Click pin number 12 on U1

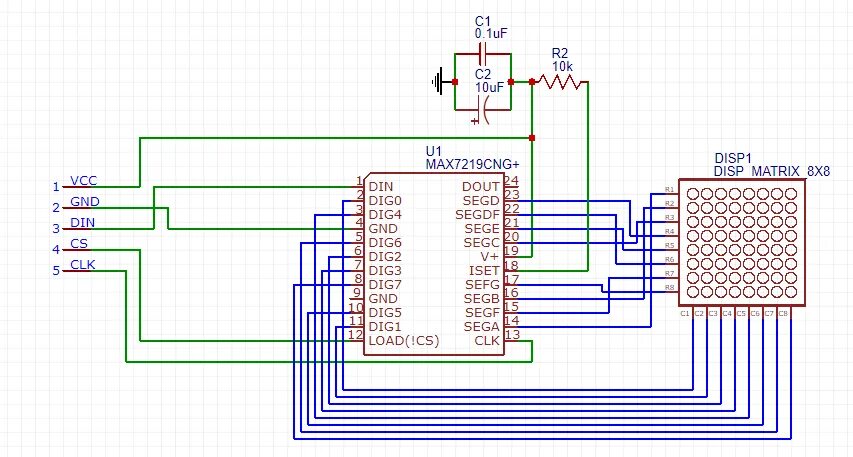pos(356,335)
